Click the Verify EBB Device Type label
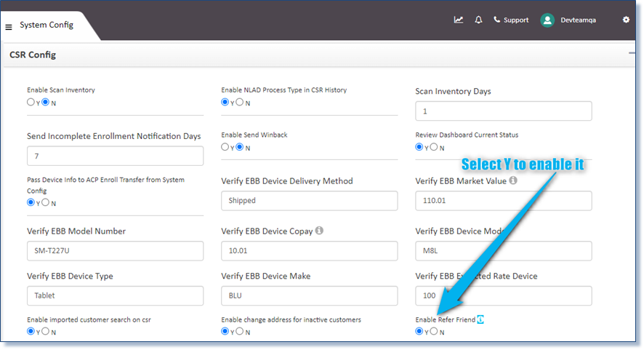Image resolution: width=644 pixels, height=350 pixels. (70, 276)
